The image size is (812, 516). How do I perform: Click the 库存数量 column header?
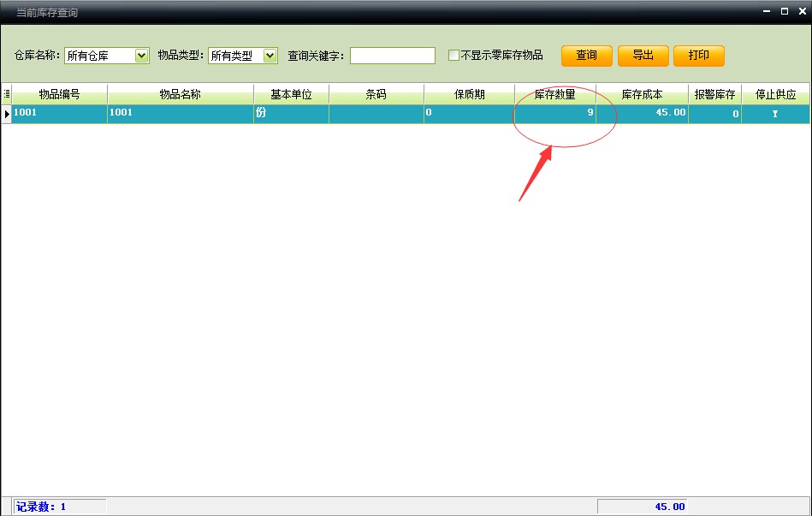554,94
